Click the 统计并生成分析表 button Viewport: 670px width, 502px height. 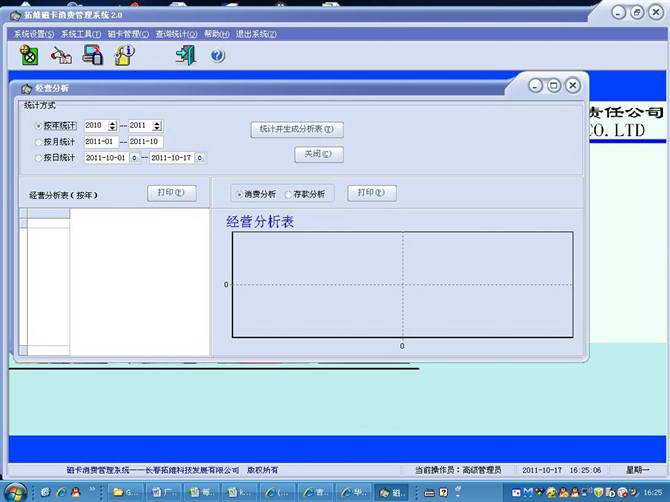pos(297,129)
